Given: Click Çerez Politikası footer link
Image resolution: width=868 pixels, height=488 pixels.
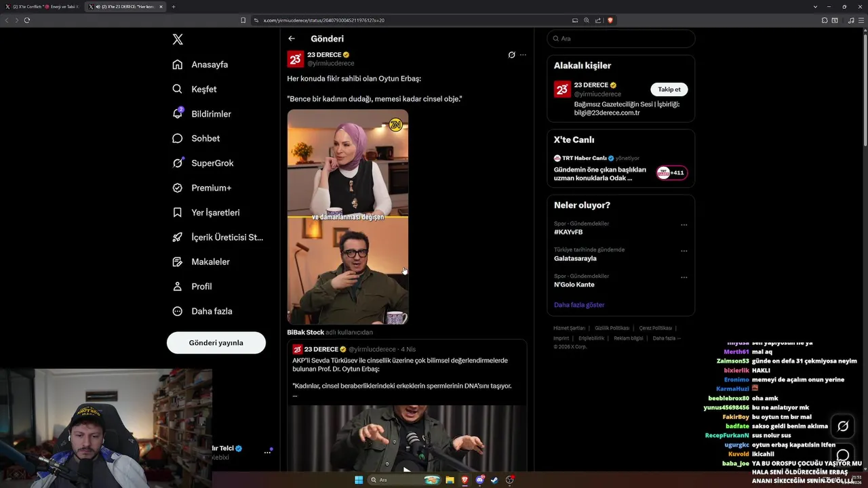Looking at the screenshot, I should click(655, 328).
